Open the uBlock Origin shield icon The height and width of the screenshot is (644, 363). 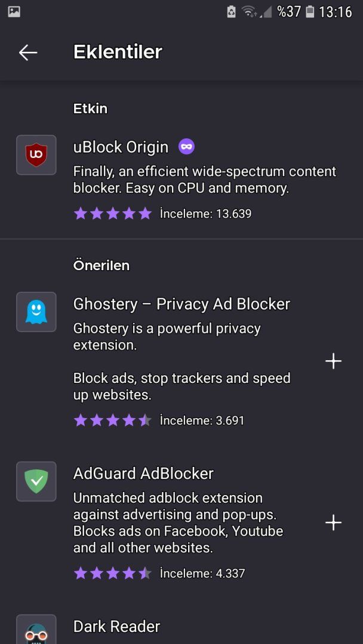36,155
